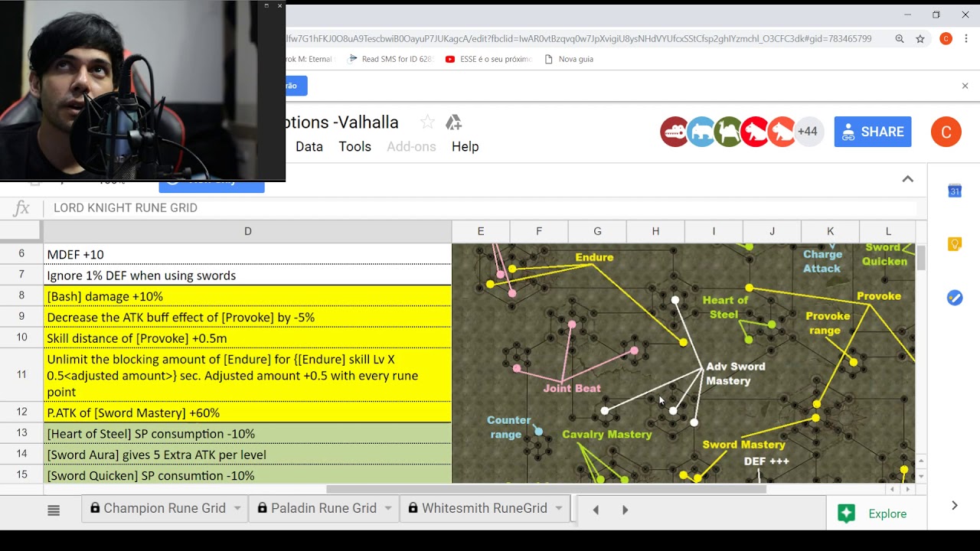980x551 pixels.
Task: Select the Ignore 1% DEF when using swords cell
Action: (247, 275)
